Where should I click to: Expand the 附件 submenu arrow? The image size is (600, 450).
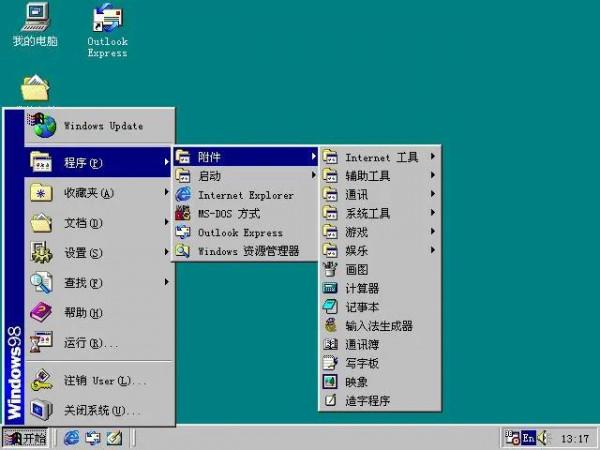pyautogui.click(x=313, y=156)
